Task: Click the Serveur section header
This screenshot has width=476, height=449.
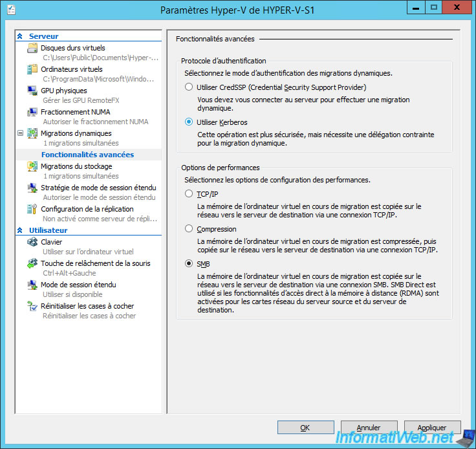Action: tap(43, 36)
